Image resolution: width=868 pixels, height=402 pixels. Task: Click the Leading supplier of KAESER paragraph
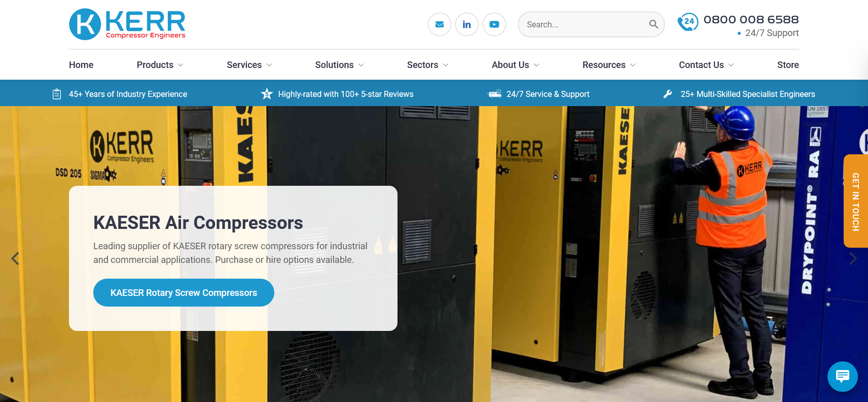pos(230,253)
